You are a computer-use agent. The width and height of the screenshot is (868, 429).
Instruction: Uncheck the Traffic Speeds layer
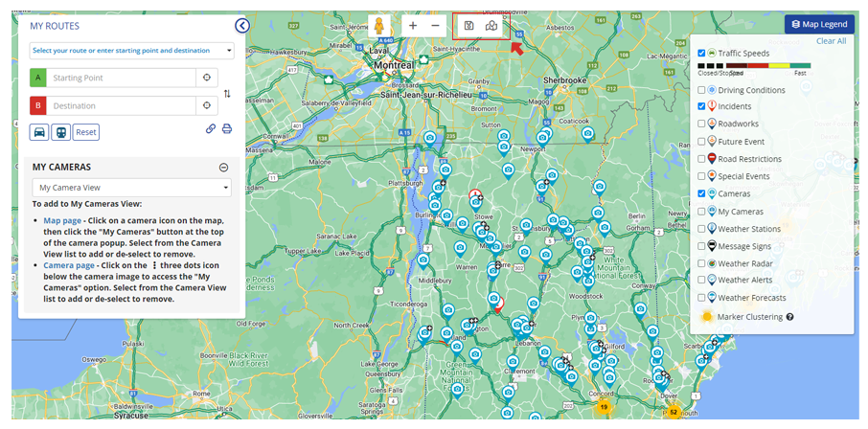coord(702,54)
